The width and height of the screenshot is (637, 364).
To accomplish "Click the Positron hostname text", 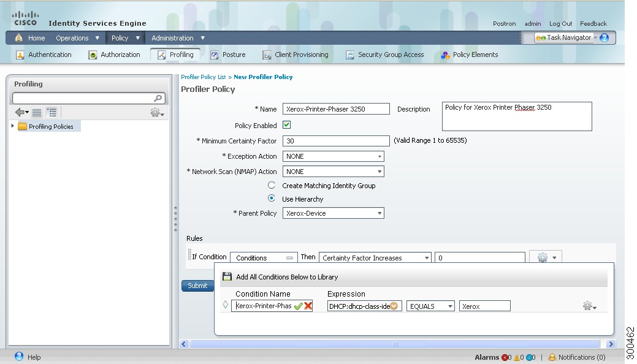I will (x=504, y=23).
